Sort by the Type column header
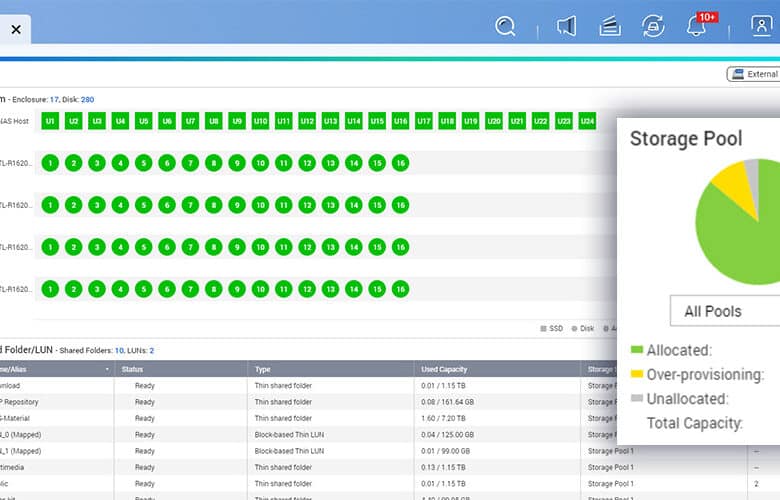 [263, 369]
